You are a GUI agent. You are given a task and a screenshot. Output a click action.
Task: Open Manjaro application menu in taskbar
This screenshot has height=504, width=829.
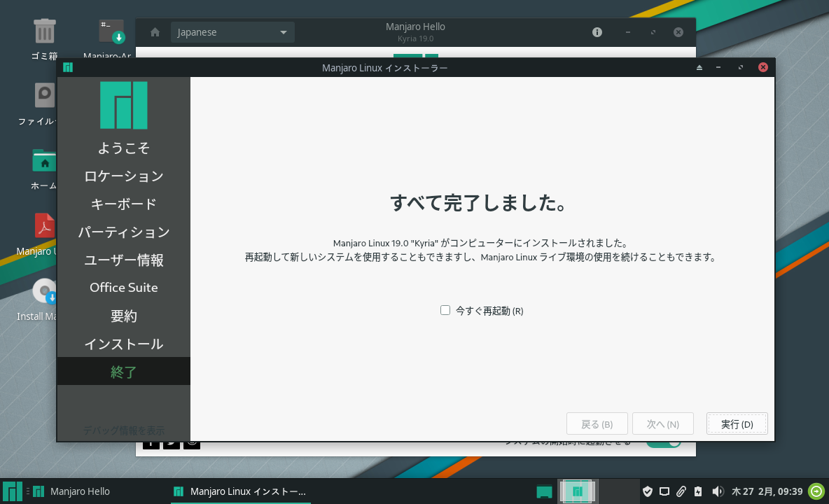tap(12, 491)
